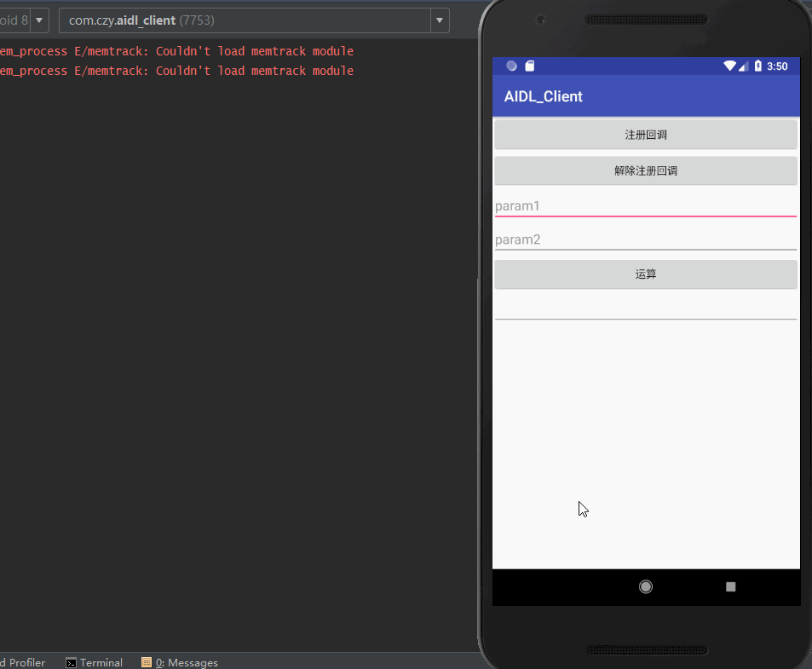Tap the 3:50 clock text
The image size is (812, 669).
777,66
